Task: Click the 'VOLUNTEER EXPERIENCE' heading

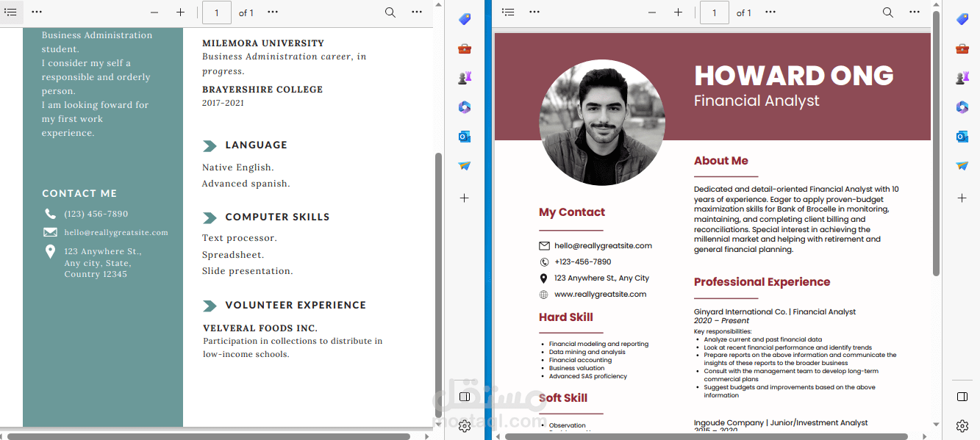Action: [296, 305]
